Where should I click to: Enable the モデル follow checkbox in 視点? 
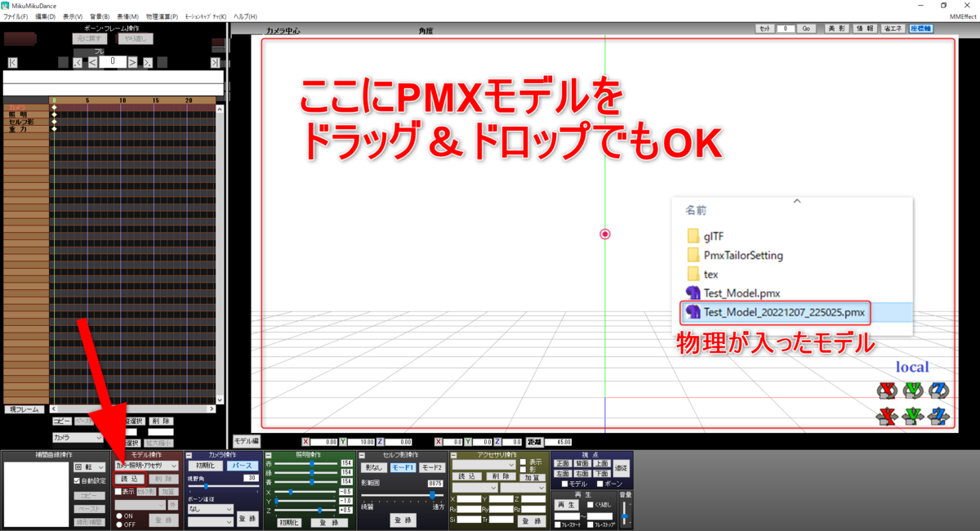pos(563,484)
